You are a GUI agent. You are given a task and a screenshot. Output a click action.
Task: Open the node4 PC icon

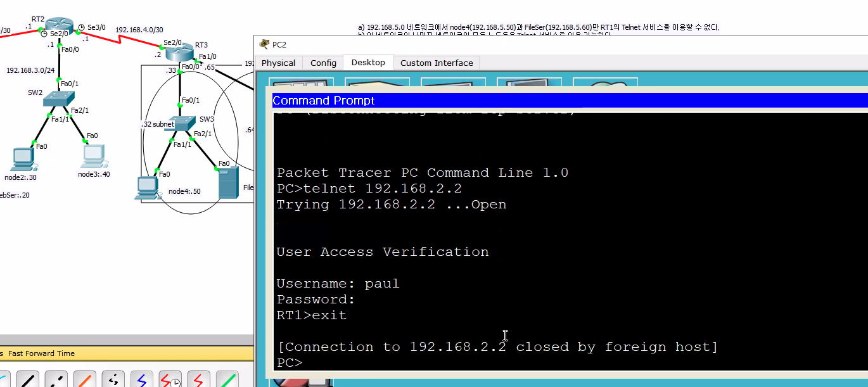pos(147,189)
